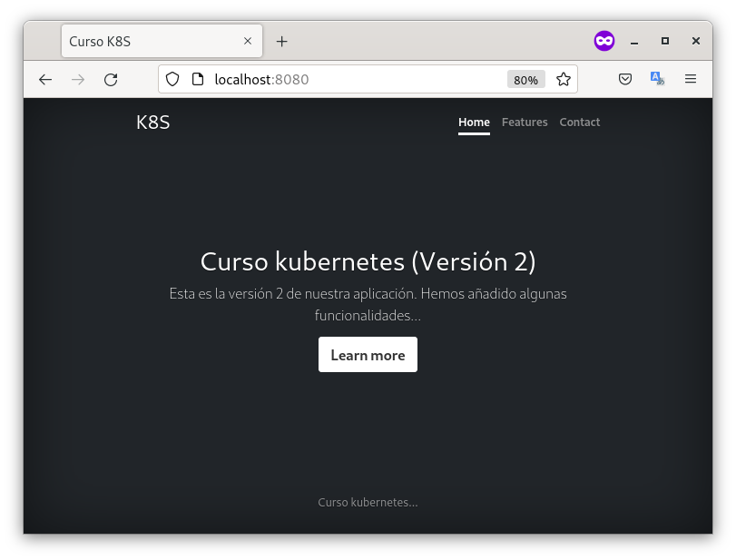Click the forward navigation arrow
The width and height of the screenshot is (736, 560).
tap(78, 80)
